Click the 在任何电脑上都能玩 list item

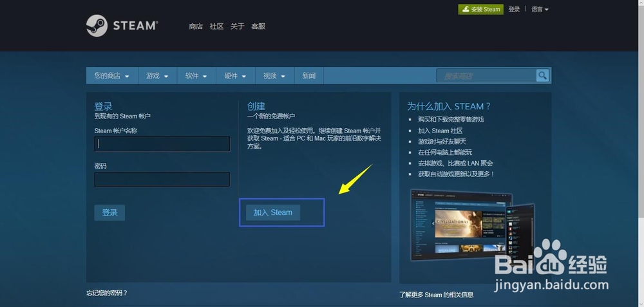[445, 153]
